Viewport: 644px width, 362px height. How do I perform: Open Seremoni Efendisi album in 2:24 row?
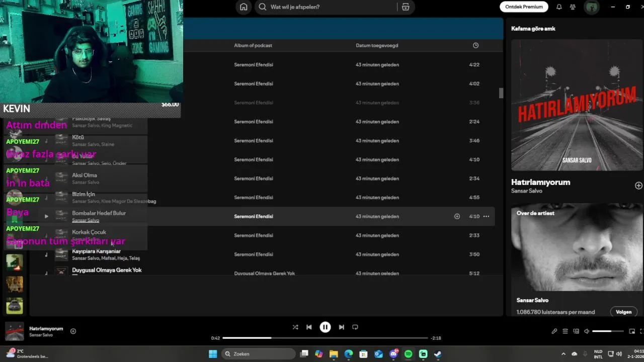coord(254,122)
